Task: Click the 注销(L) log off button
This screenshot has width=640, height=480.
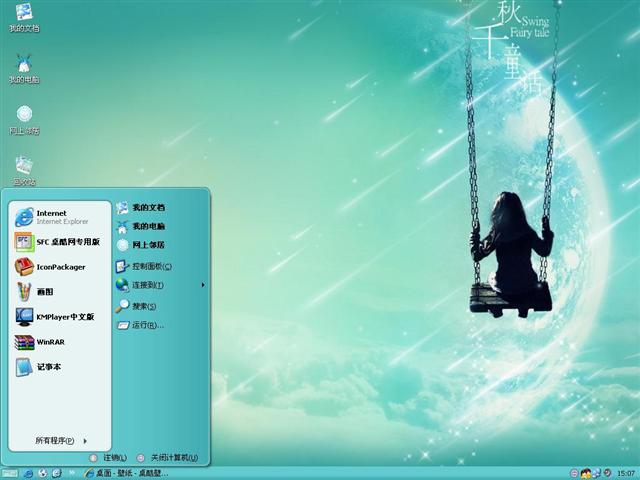Action: (108, 458)
